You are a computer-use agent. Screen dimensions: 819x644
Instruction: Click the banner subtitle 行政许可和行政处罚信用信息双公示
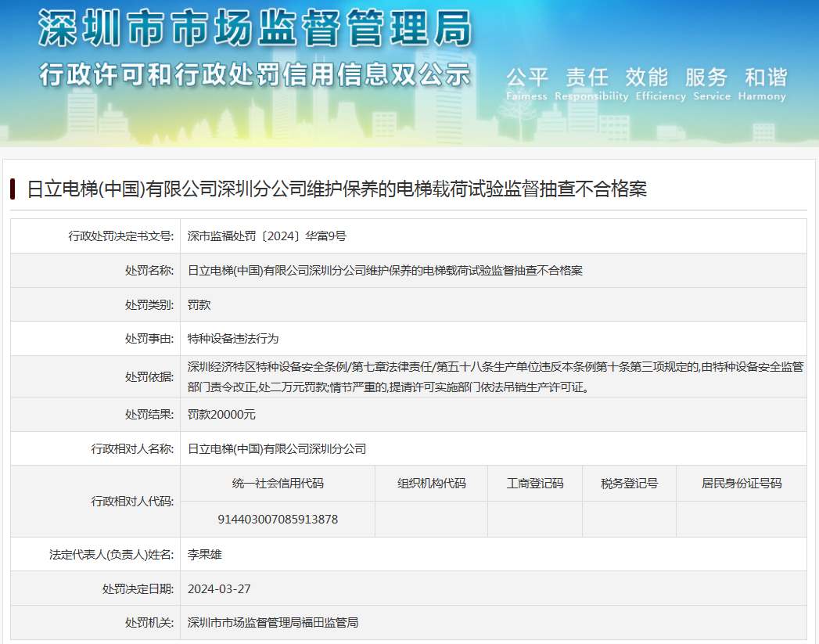pos(256,74)
